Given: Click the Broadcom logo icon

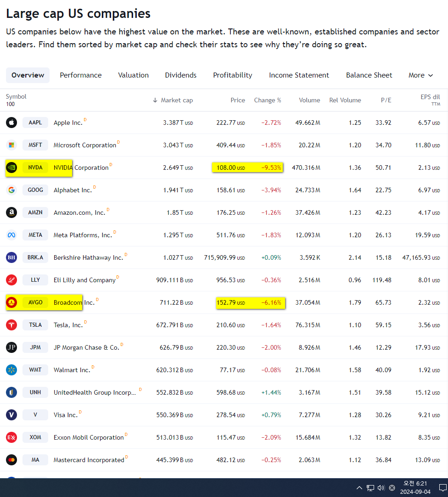Looking at the screenshot, I should [11, 302].
